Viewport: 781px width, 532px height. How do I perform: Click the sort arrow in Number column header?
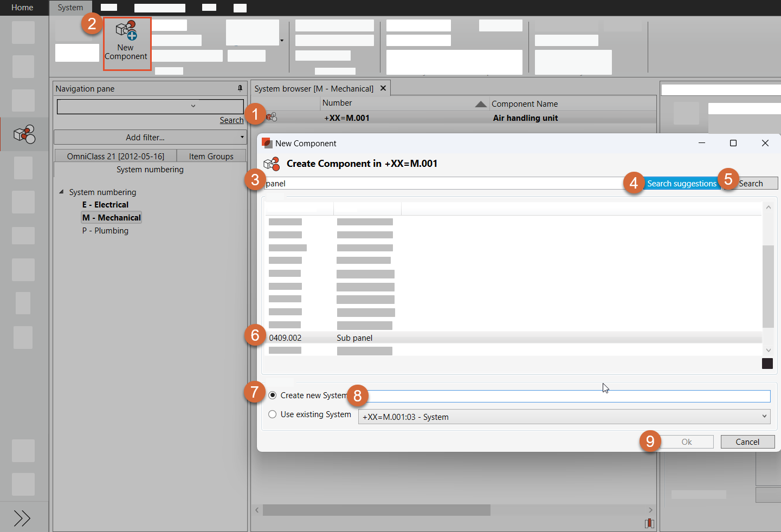pos(480,104)
